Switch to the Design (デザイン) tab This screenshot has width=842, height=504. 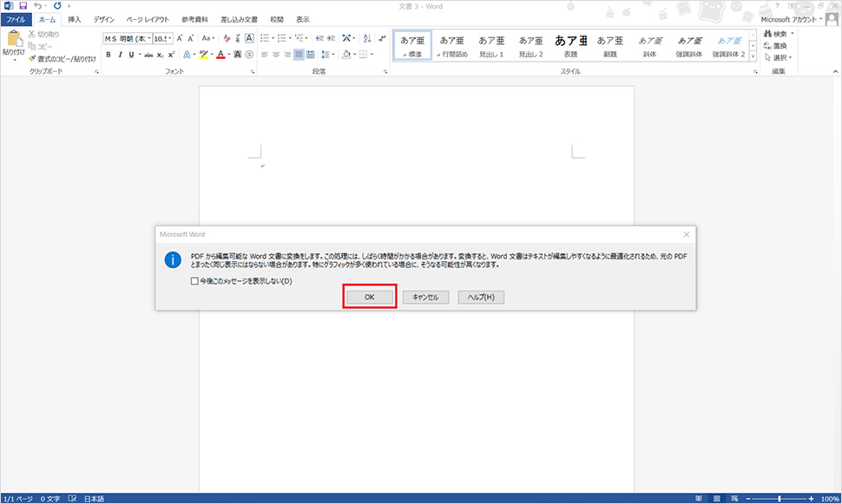(103, 20)
